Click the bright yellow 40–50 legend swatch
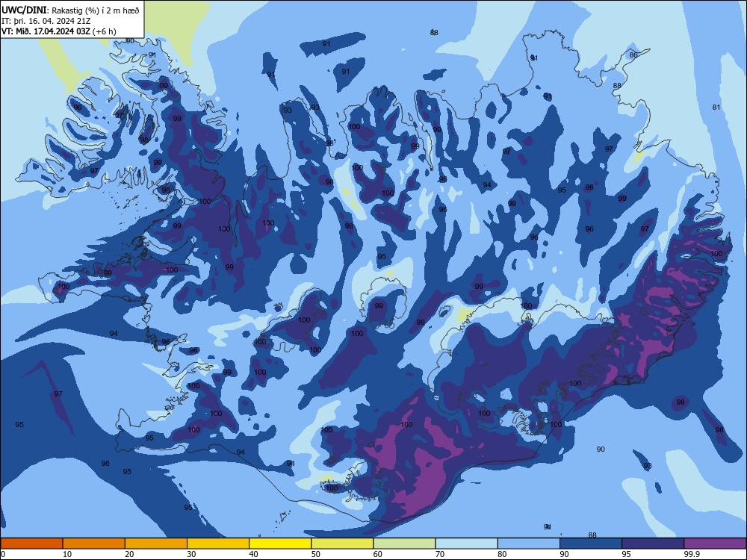Viewport: 747px width, 560px height. coord(280,544)
